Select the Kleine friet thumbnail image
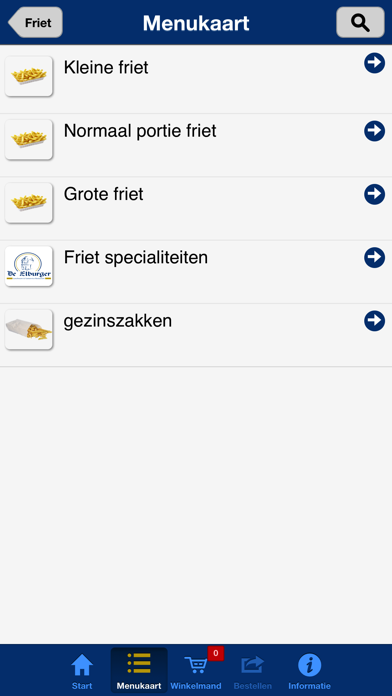The height and width of the screenshot is (696, 392). 28,76
